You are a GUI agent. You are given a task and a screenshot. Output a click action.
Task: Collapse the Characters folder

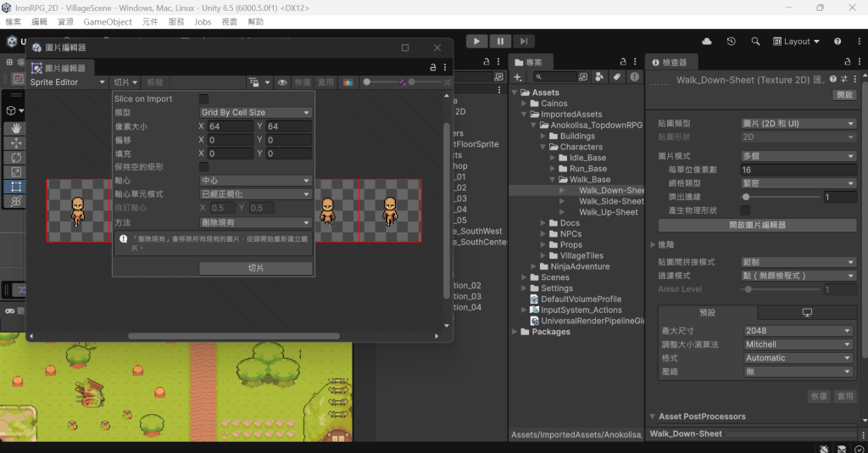coord(543,147)
